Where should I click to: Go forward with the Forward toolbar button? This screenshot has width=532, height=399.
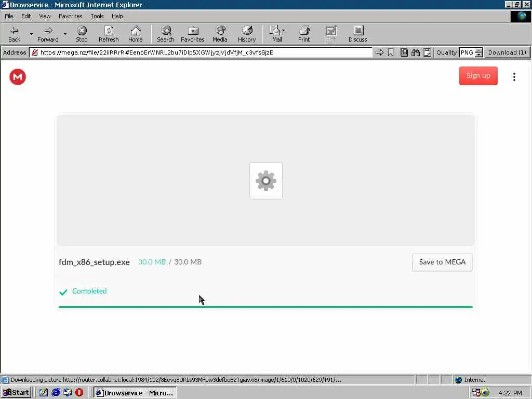pyautogui.click(x=48, y=34)
